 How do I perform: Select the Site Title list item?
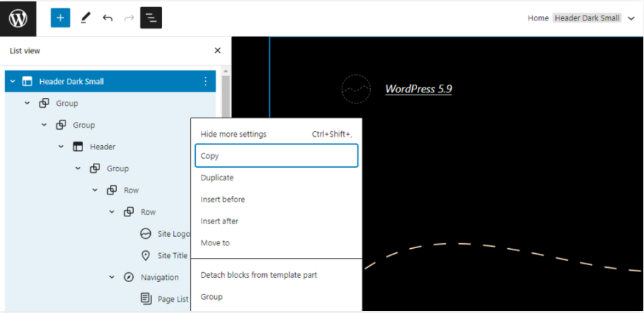172,256
